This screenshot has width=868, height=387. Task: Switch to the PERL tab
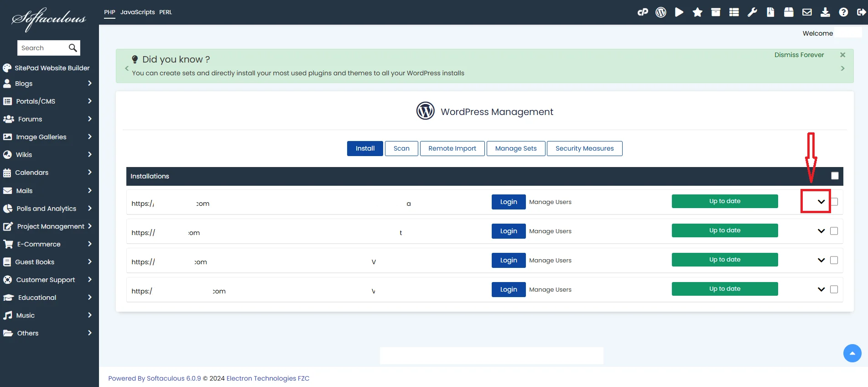(x=166, y=12)
